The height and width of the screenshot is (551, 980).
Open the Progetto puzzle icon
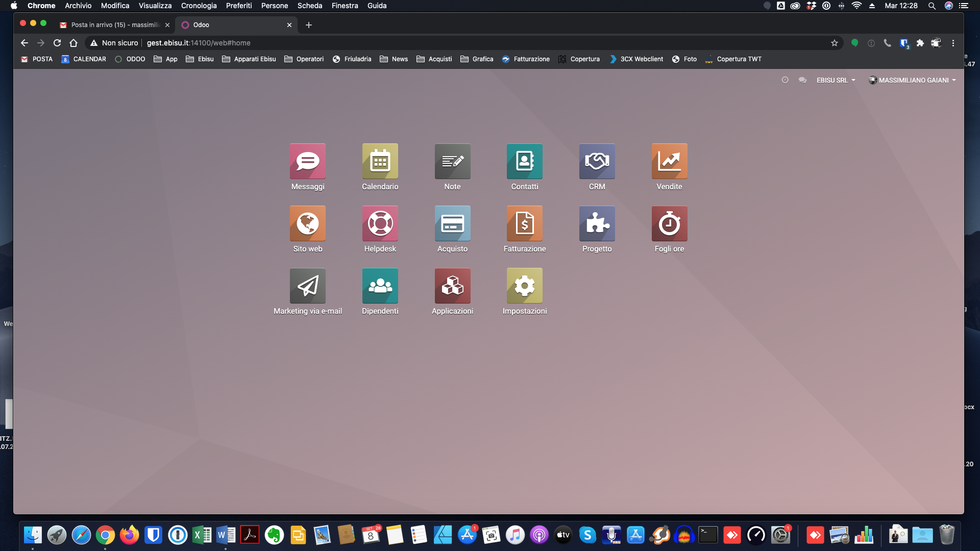[x=597, y=223]
